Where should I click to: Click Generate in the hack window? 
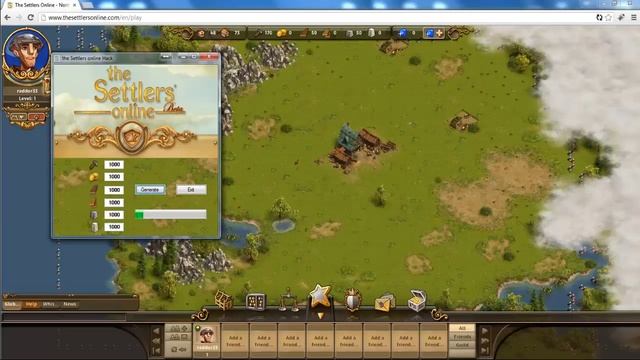[150, 190]
